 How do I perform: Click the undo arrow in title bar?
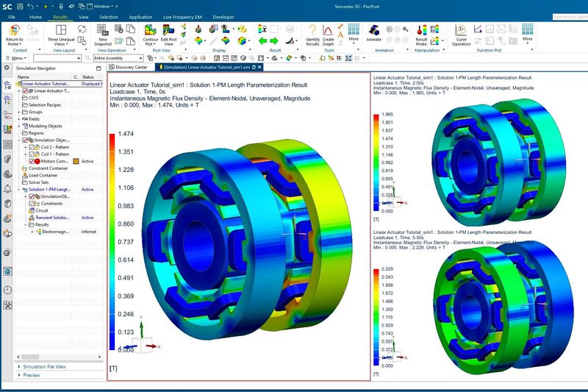[30, 7]
